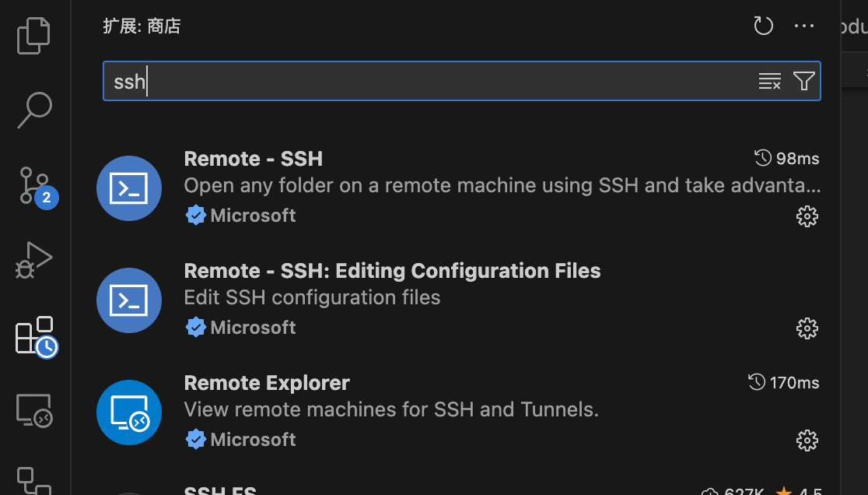Click the Remote - SSH terminal icon thumbnail
Image resolution: width=868 pixels, height=495 pixels.
coord(129,188)
